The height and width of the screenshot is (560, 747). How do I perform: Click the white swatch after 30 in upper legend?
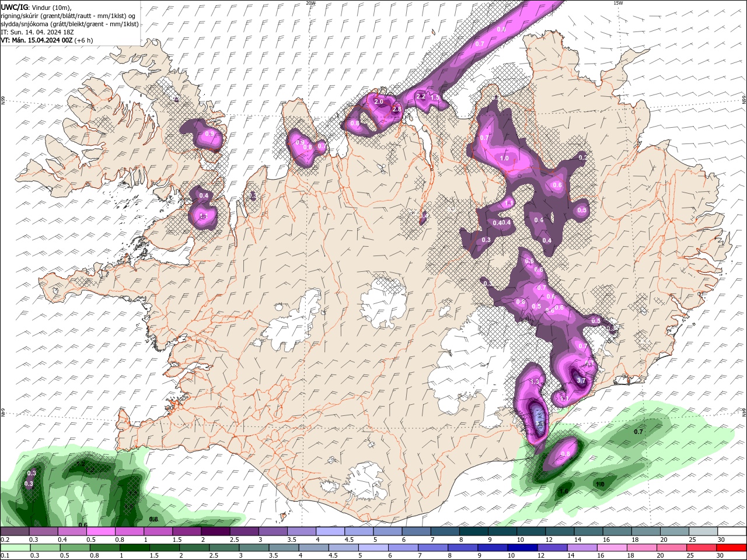[x=731, y=531]
